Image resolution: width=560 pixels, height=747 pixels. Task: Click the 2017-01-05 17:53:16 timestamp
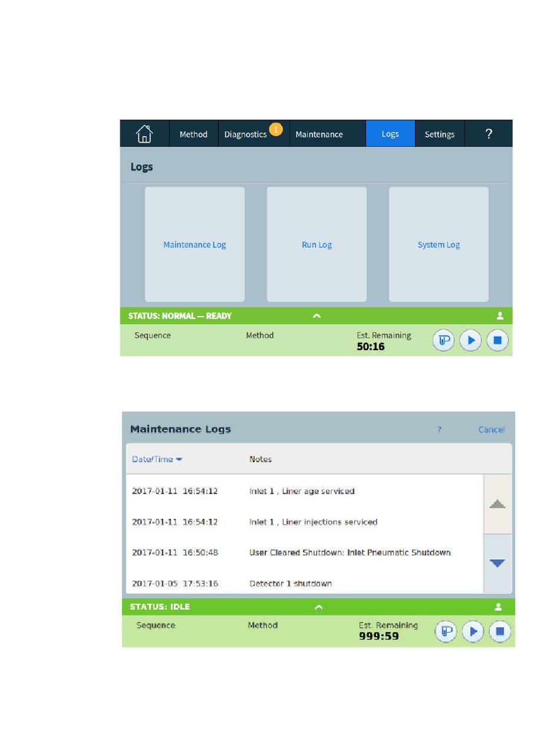[175, 583]
